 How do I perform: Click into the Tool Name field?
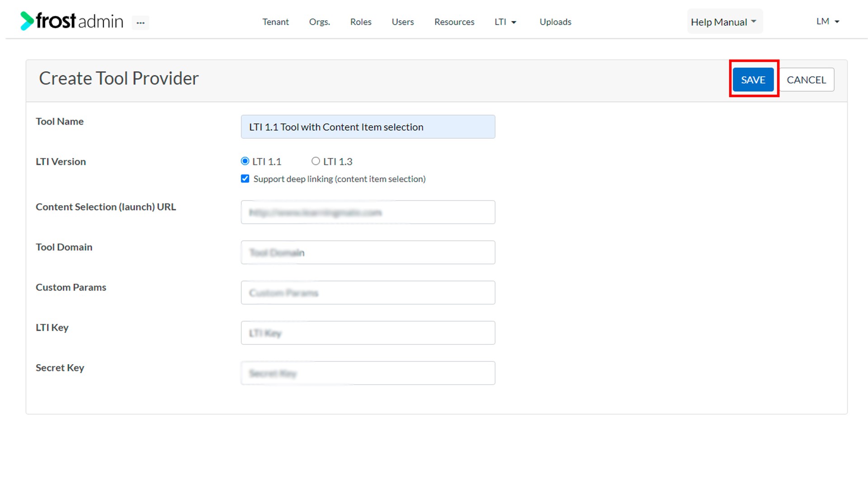coord(368,127)
